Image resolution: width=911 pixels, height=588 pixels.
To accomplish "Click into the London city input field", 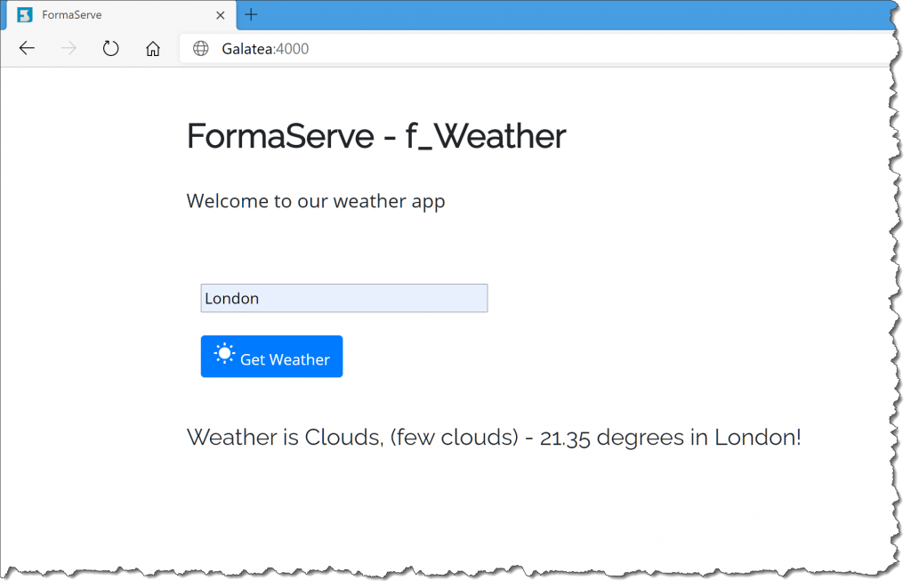I will click(343, 298).
